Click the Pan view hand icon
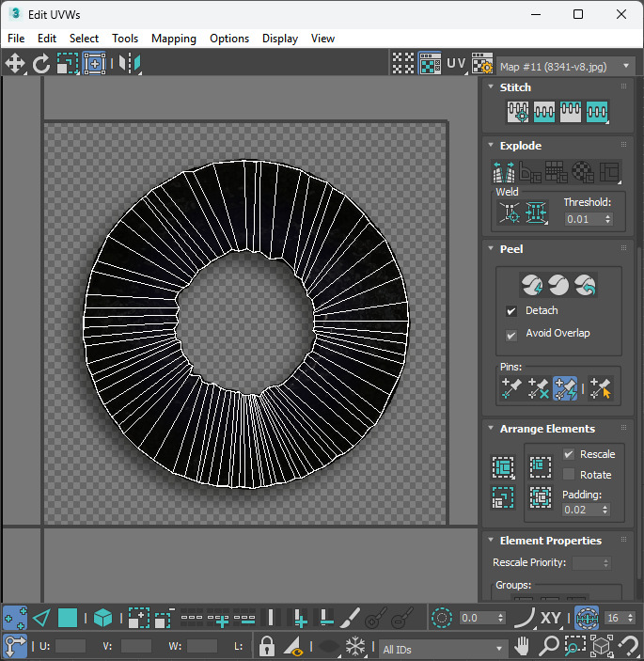 click(x=523, y=647)
